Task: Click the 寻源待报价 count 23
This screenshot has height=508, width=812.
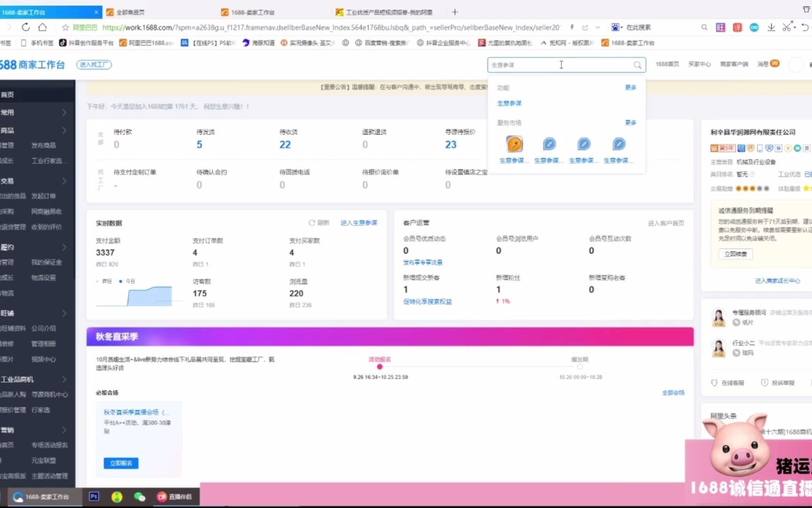Action: coord(451,145)
